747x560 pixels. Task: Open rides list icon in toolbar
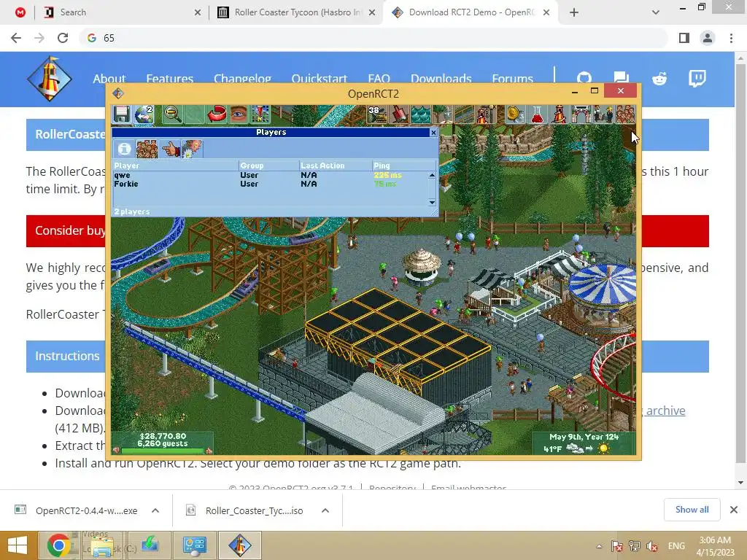(x=559, y=114)
